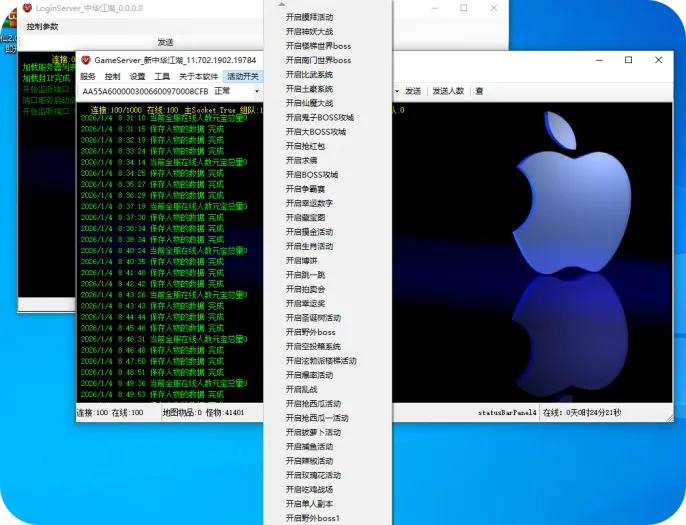Image resolution: width=686 pixels, height=525 pixels.
Task: Click the GameServer shield icon in title bar
Action: point(86,60)
